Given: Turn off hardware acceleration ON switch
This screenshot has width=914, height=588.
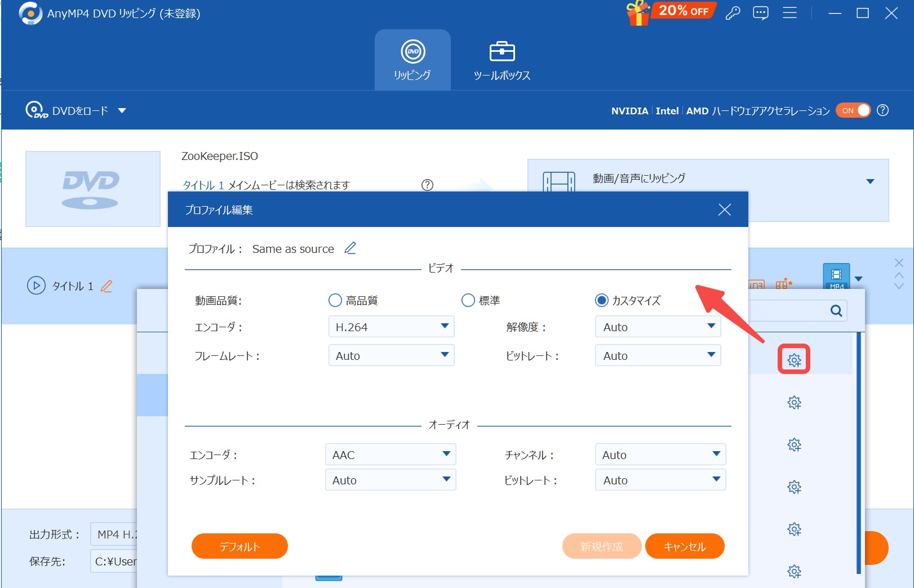Looking at the screenshot, I should pyautogui.click(x=854, y=110).
